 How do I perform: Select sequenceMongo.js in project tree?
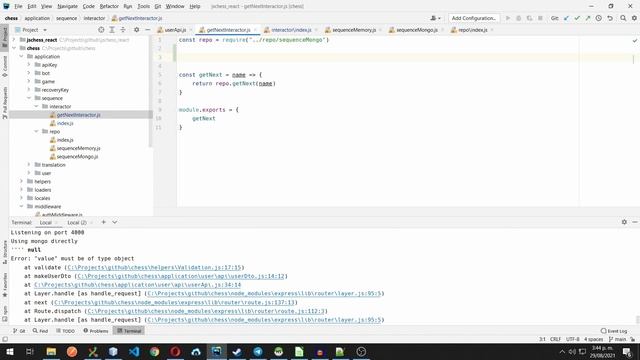point(77,156)
